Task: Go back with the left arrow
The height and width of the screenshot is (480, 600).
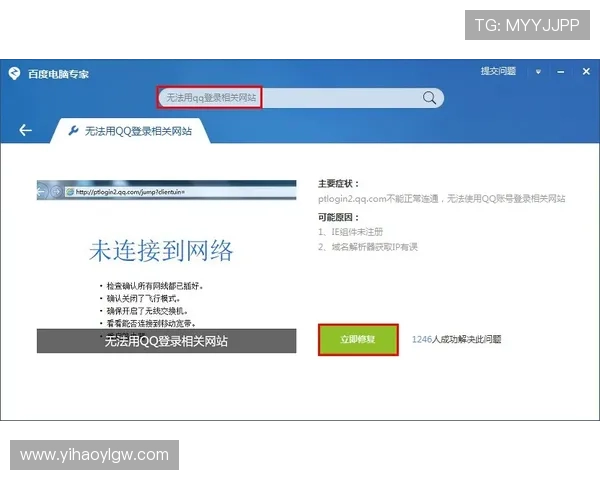Action: coord(25,130)
